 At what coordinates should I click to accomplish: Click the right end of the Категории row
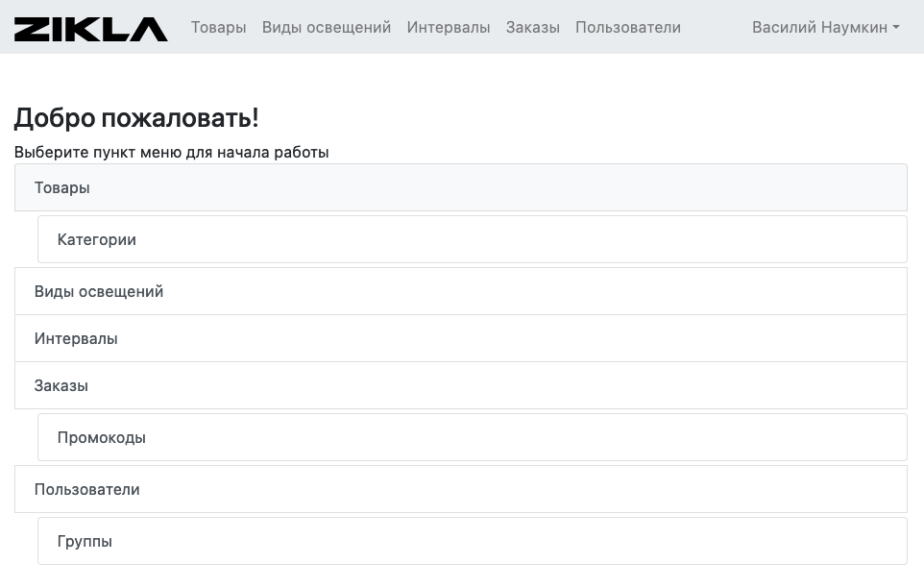point(884,239)
